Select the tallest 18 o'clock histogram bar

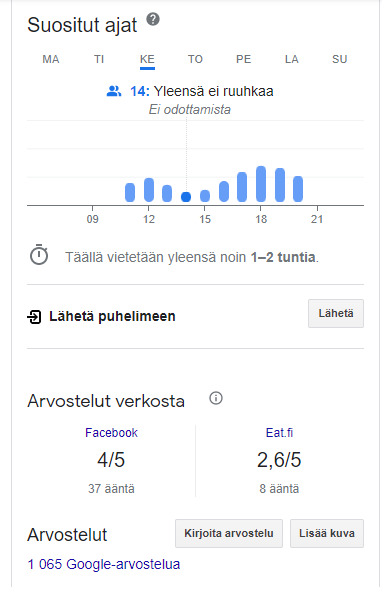pyautogui.click(x=261, y=184)
